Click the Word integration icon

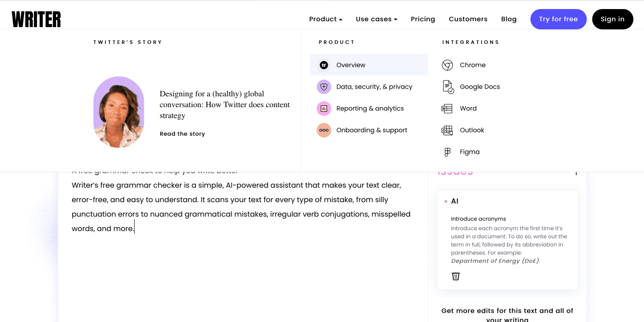(x=447, y=109)
